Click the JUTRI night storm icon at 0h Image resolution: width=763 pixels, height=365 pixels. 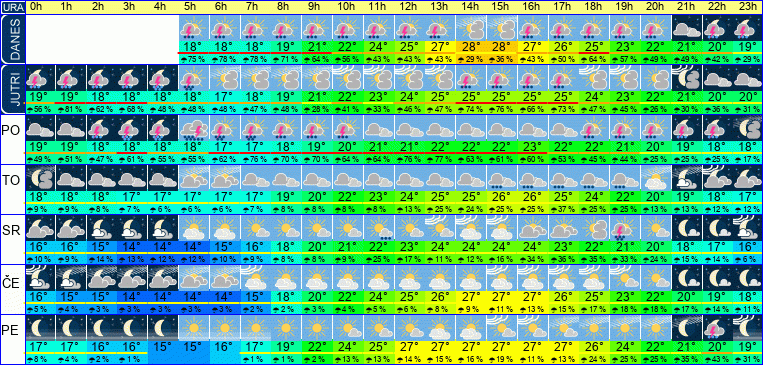tap(39, 77)
